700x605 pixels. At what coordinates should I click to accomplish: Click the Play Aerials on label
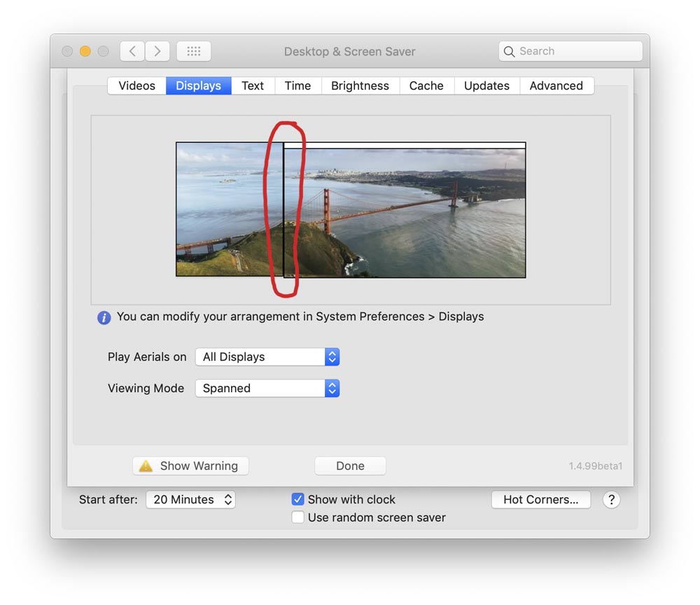click(x=147, y=356)
